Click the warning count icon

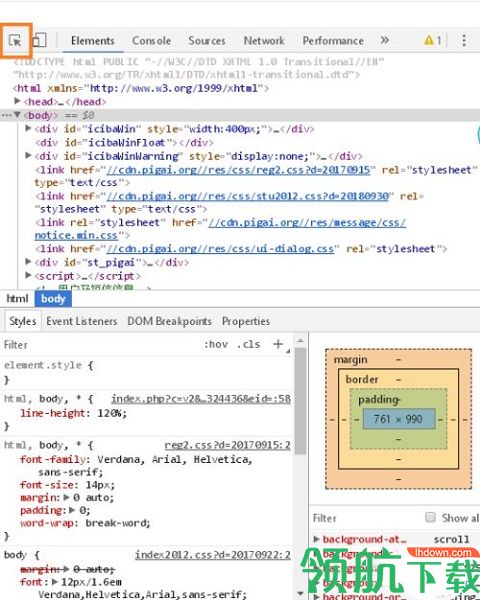tap(433, 40)
